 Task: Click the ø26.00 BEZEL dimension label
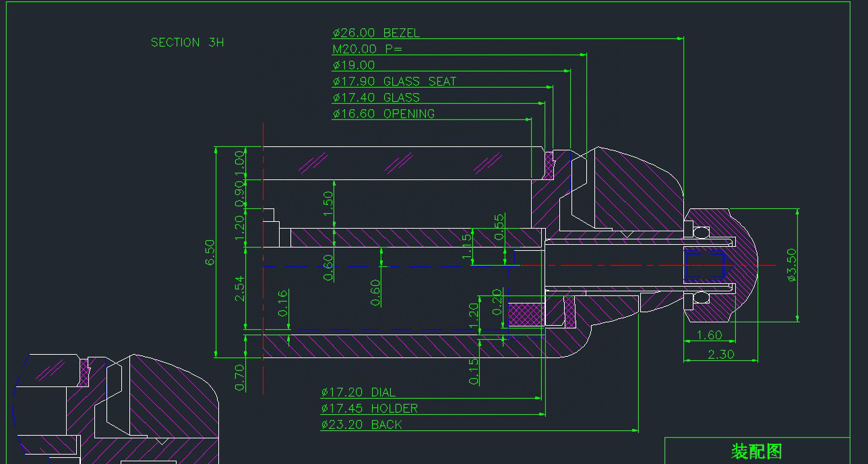(x=375, y=33)
